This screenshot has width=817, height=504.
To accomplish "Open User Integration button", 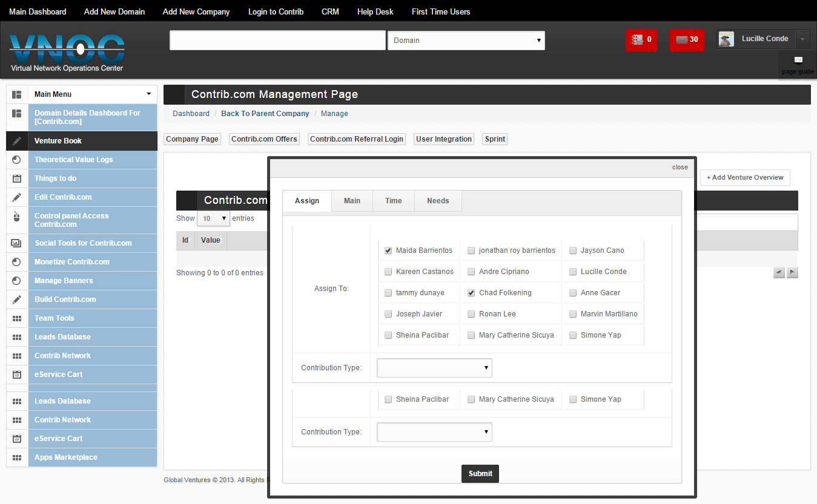I will coord(444,139).
